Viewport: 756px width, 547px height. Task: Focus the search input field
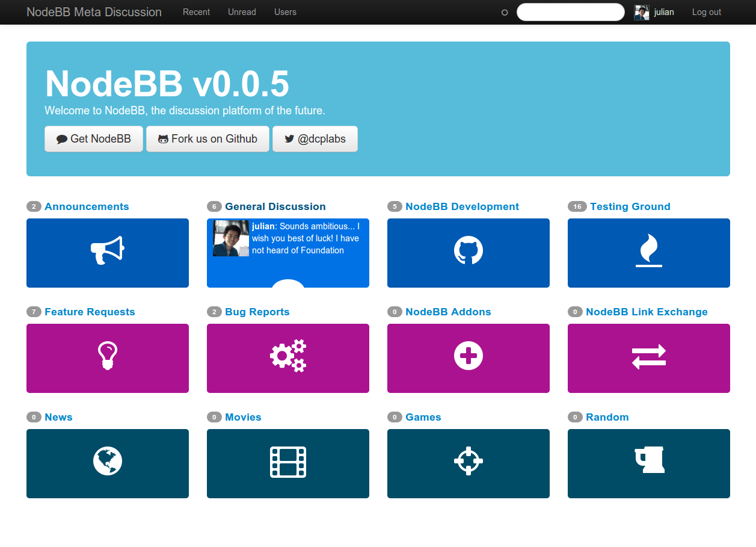[x=571, y=12]
